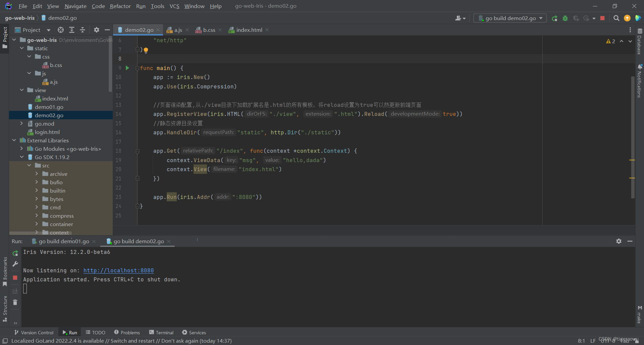Screen dimensions: 644x345
Task: Click the Rerun green arrow in toolbar
Action: pyautogui.click(x=554, y=18)
